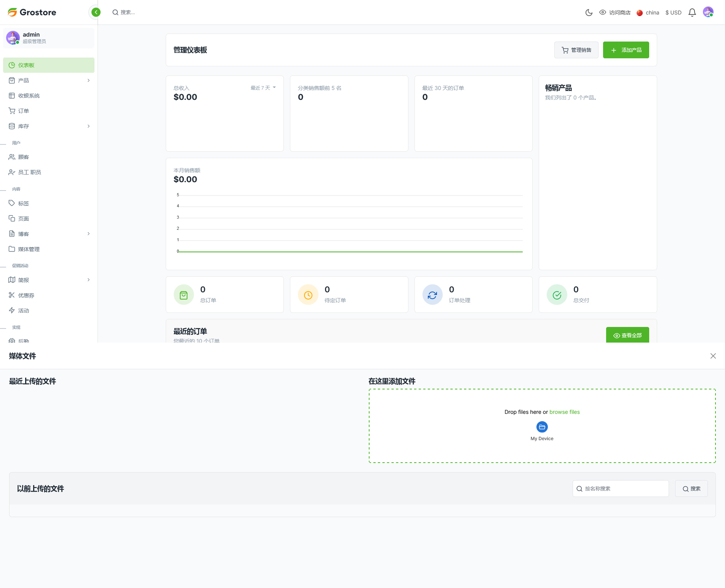Open the $ USD currency dropdown
725x588 pixels.
tap(674, 13)
